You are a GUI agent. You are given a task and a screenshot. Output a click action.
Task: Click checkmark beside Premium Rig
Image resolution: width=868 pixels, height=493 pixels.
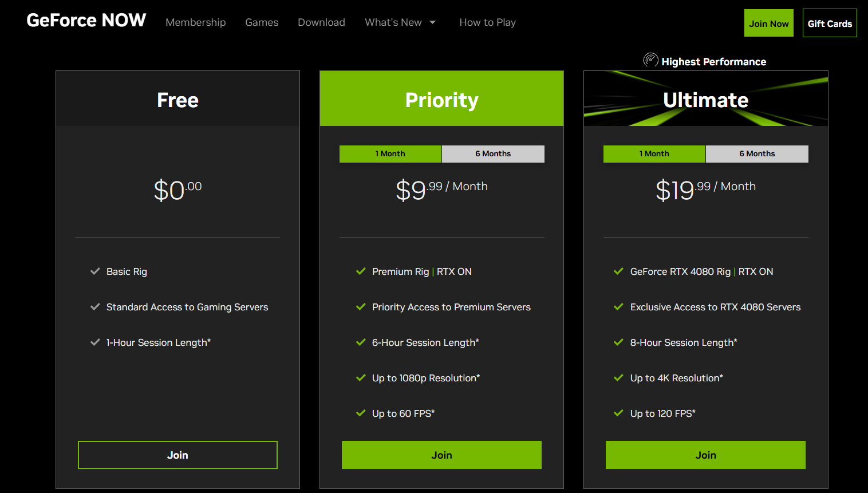361,271
